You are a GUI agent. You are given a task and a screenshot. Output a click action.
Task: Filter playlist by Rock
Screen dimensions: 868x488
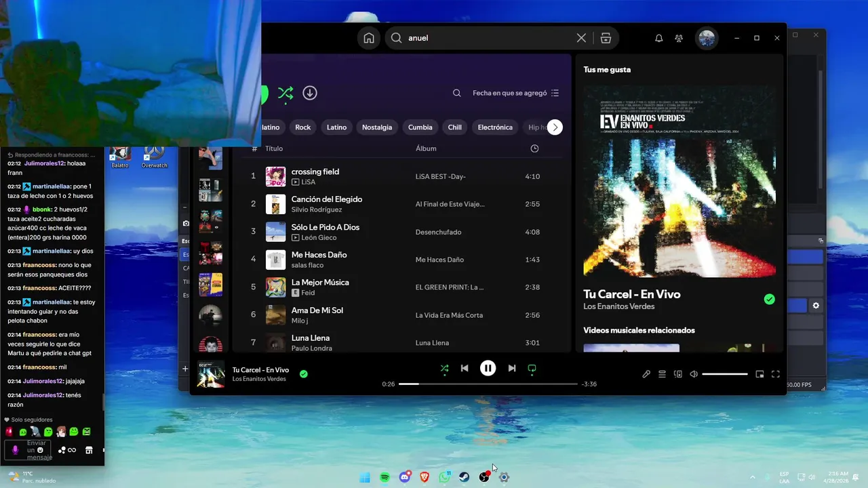(x=302, y=127)
